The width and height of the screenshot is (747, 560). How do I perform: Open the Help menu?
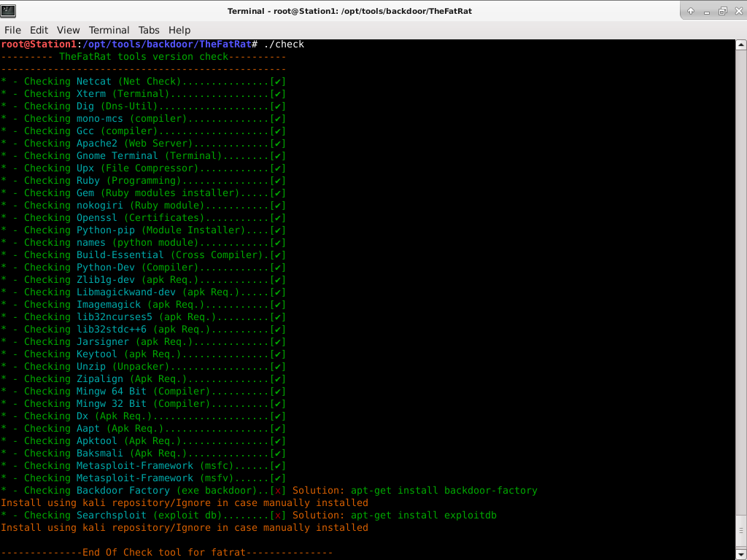pyautogui.click(x=179, y=30)
